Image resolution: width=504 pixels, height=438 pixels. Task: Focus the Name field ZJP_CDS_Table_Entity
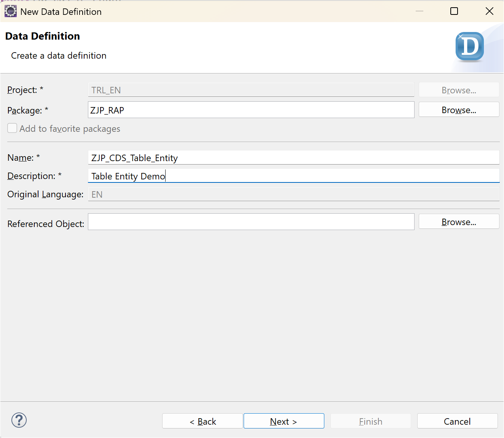point(293,158)
